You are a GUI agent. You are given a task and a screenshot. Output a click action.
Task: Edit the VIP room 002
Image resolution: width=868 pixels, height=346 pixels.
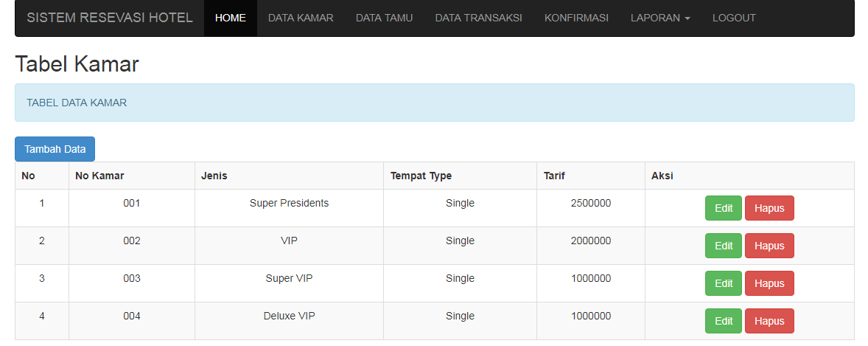click(x=724, y=246)
